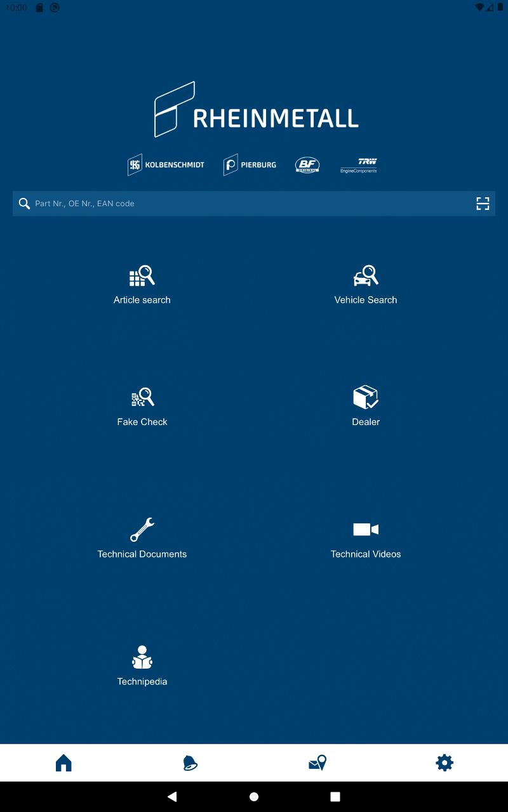
Task: Tap the BF Original brand logo
Action: [x=307, y=165]
